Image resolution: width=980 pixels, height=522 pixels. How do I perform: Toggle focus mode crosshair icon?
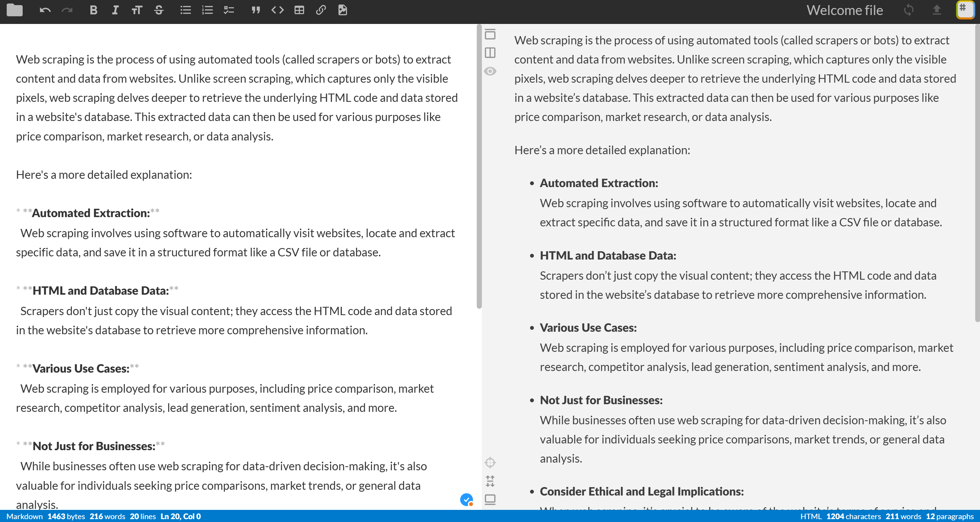tap(490, 463)
